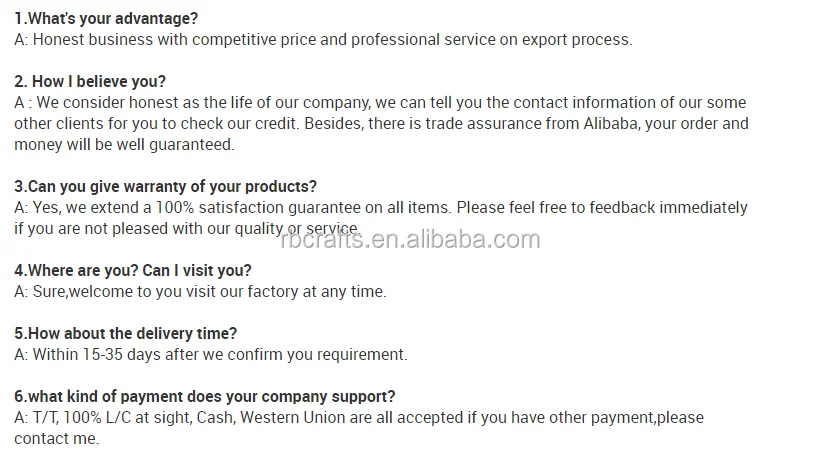Click the line starting "A : We consider honest"
Image resolution: width=820 pixels, height=474 pixels.
point(380,103)
